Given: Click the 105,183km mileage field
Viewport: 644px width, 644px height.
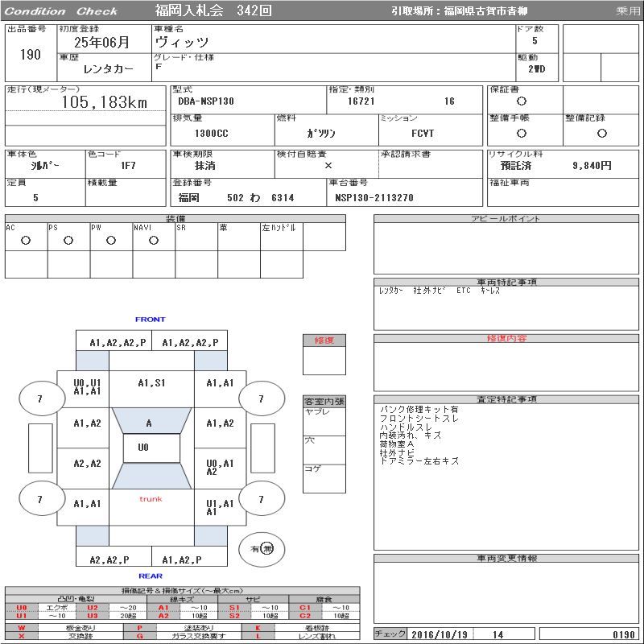Looking at the screenshot, I should [x=105, y=102].
